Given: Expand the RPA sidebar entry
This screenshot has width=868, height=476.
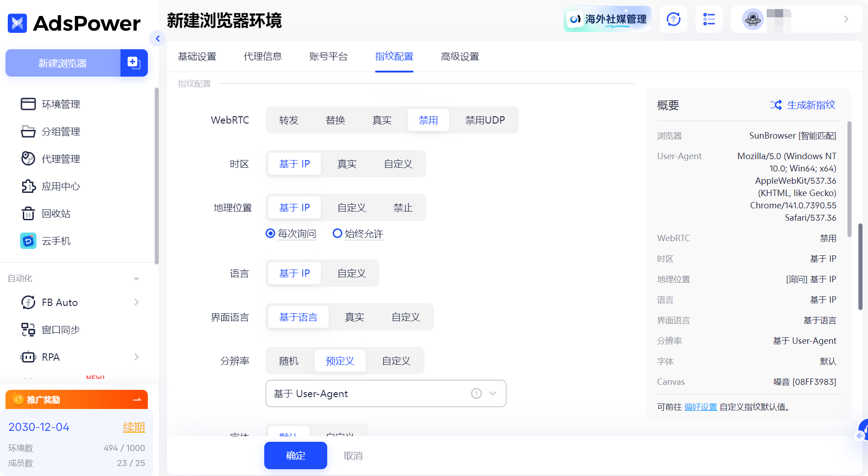Looking at the screenshot, I should pos(136,357).
